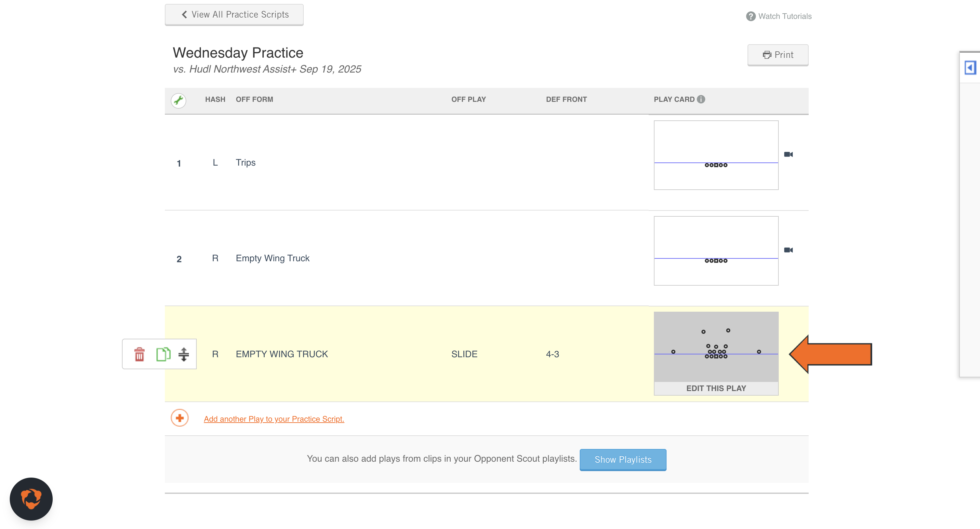Click the vs. Hudl Northwest Assist+ subtitle
980x529 pixels.
point(267,69)
